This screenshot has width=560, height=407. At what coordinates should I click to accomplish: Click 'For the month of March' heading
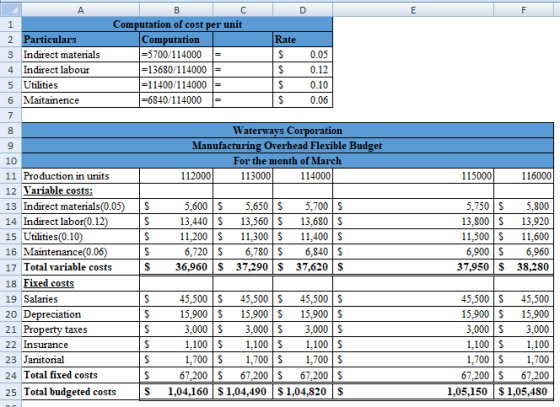[288, 161]
